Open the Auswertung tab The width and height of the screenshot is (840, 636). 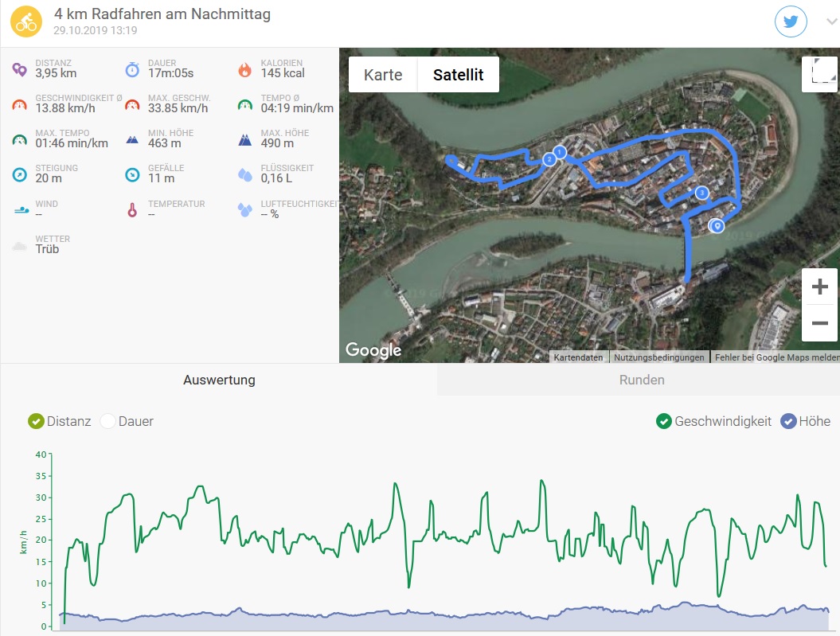pyautogui.click(x=219, y=380)
